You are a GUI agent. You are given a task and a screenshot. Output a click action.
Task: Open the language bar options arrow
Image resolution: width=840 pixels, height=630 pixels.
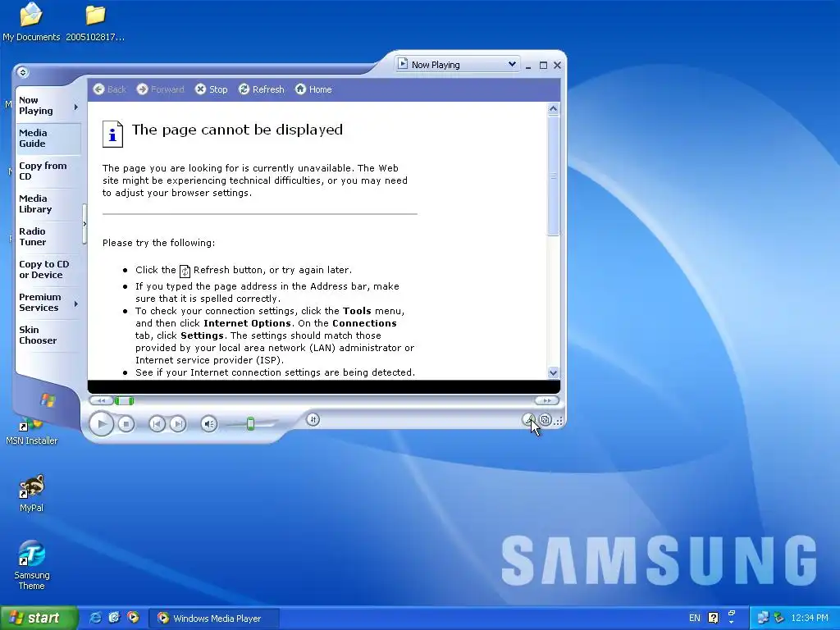tap(732, 623)
